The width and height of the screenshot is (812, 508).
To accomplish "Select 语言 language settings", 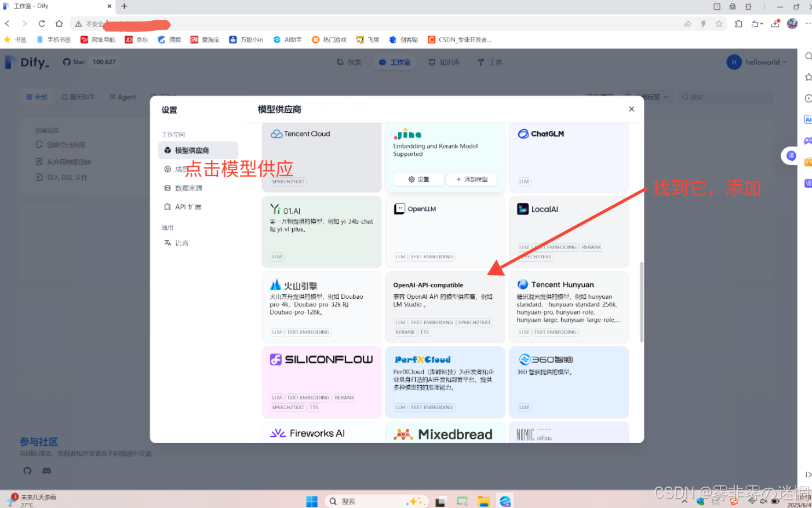I will click(181, 243).
